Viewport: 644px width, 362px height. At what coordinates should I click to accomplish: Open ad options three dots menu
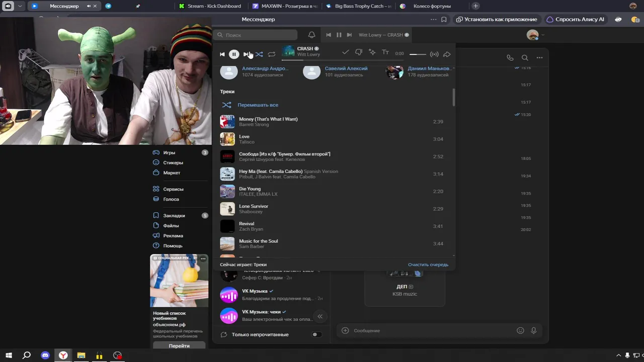pos(203,258)
